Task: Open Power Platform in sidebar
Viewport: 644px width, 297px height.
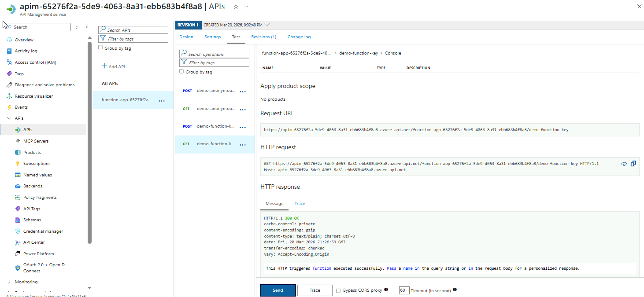Action: pos(38,254)
